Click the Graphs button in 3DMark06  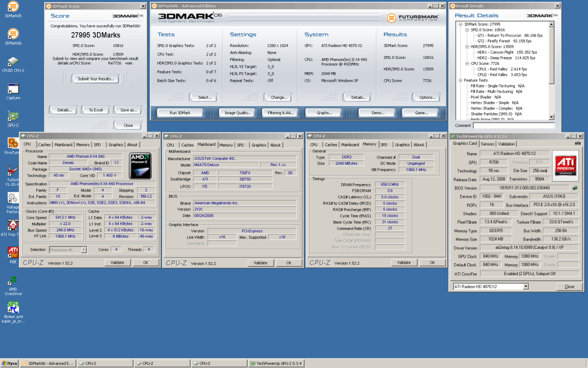pyautogui.click(x=324, y=113)
